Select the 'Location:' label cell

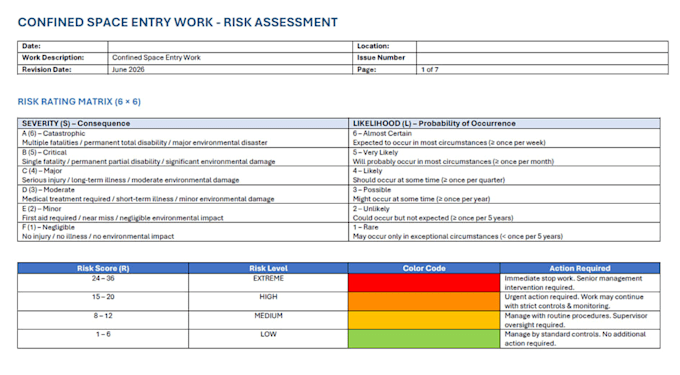pos(384,46)
